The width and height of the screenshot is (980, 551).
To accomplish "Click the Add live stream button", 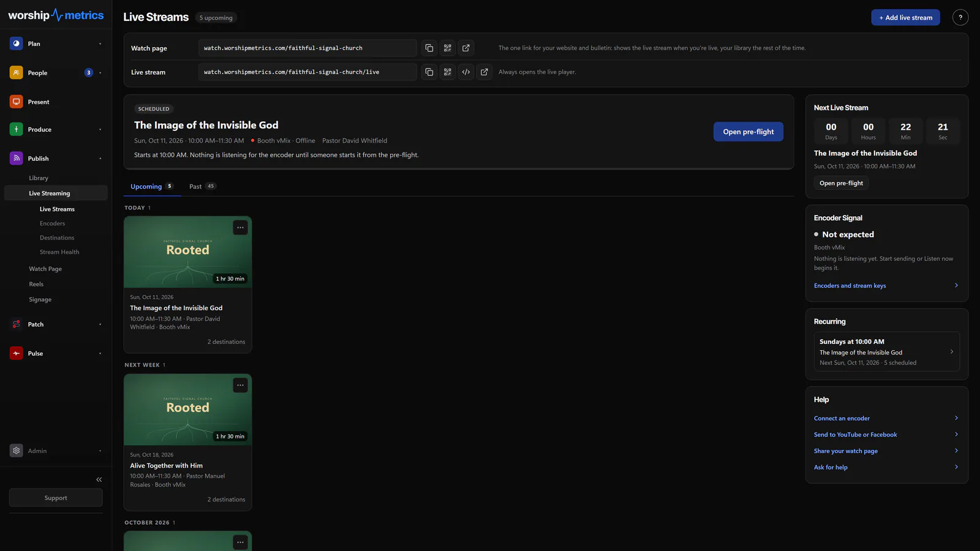I will [x=906, y=18].
